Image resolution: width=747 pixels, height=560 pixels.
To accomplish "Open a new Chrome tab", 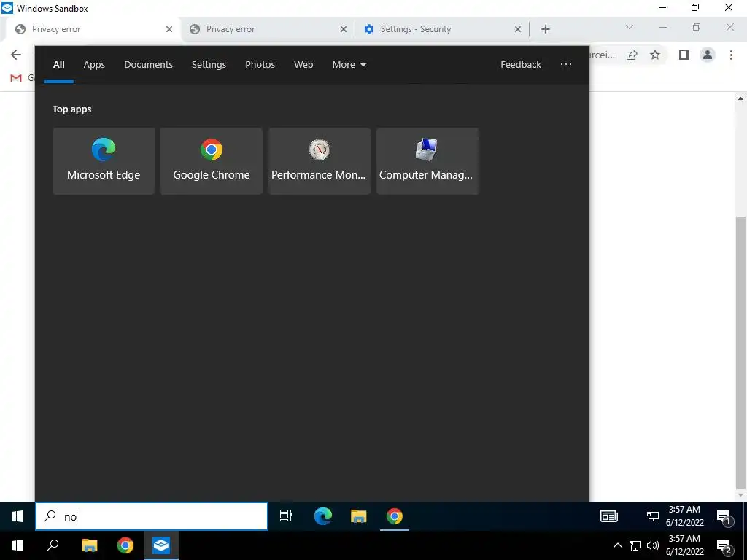I will pos(546,29).
